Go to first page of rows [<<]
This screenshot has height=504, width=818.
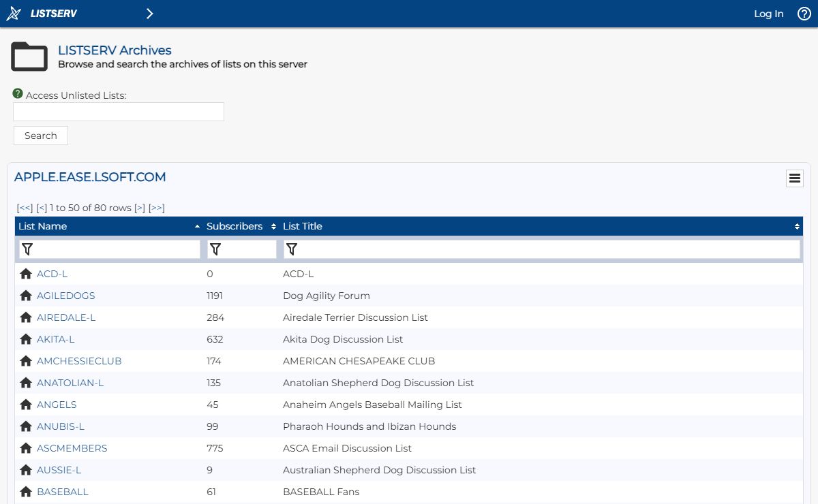tap(25, 208)
